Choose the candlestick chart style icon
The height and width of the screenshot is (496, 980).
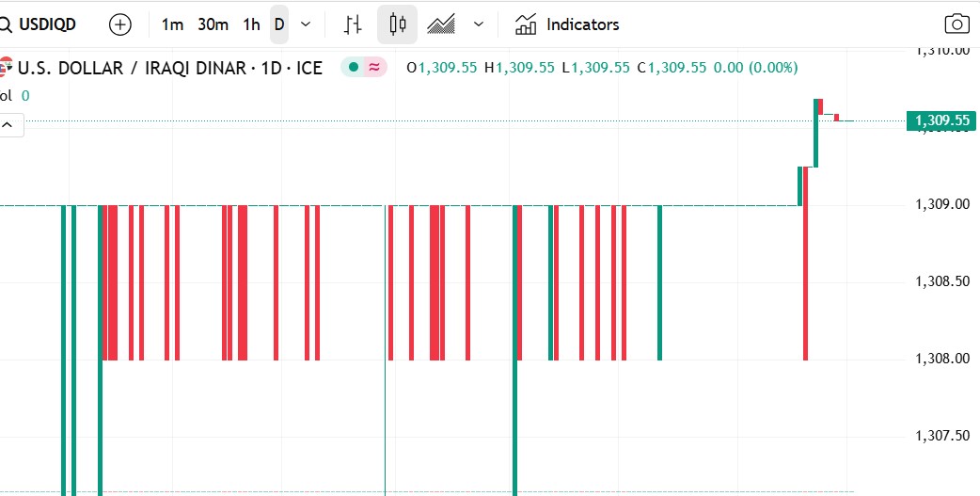click(x=397, y=24)
